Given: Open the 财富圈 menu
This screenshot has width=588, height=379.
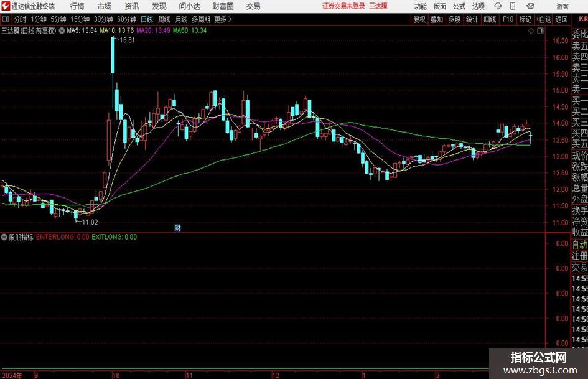Looking at the screenshot, I should pyautogui.click(x=223, y=6).
